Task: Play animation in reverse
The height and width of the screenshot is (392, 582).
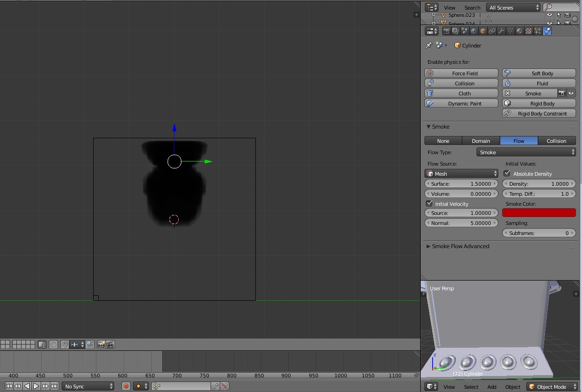Action: (27, 386)
